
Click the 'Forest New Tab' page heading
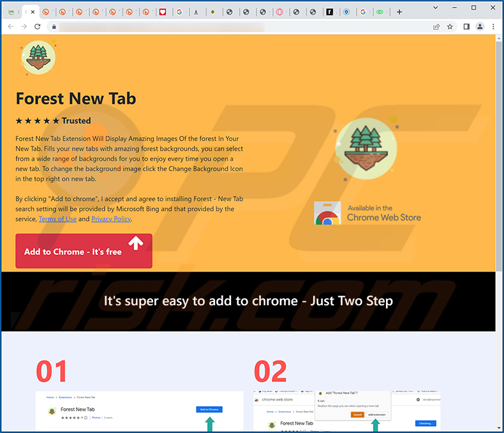pos(76,98)
